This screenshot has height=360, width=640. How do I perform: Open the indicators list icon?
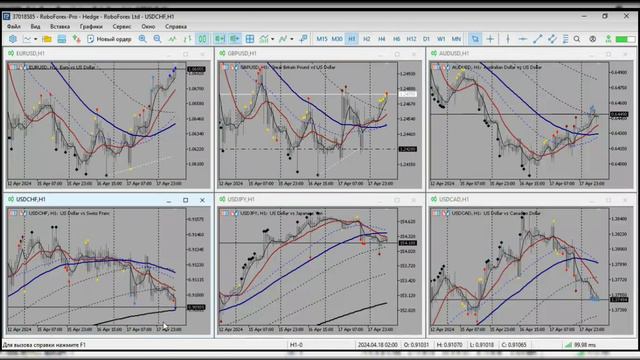(264, 39)
